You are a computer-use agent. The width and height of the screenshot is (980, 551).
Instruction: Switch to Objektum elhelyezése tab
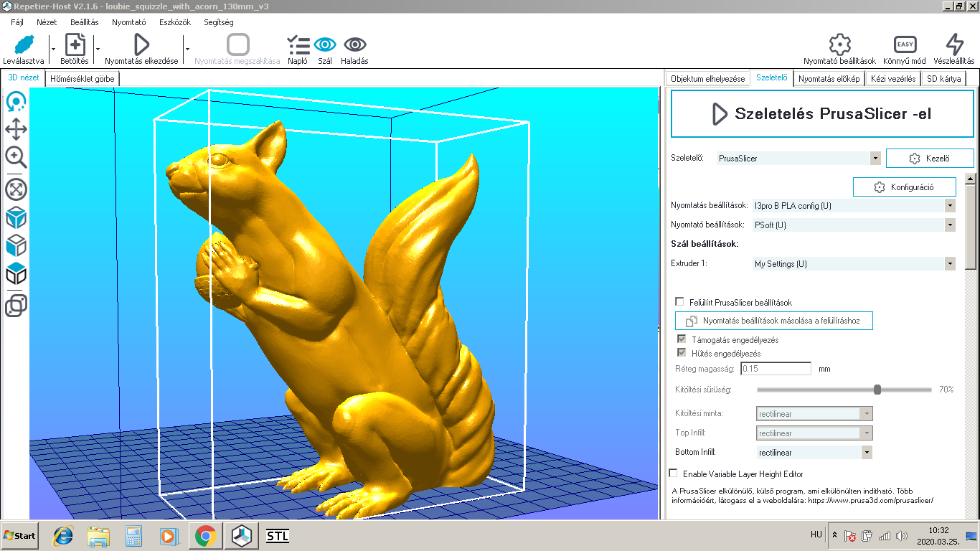[x=707, y=78]
